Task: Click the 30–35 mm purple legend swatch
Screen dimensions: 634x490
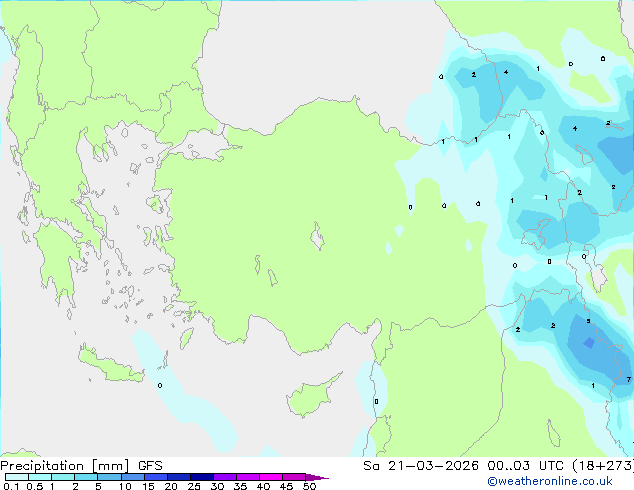Action: coord(224,477)
